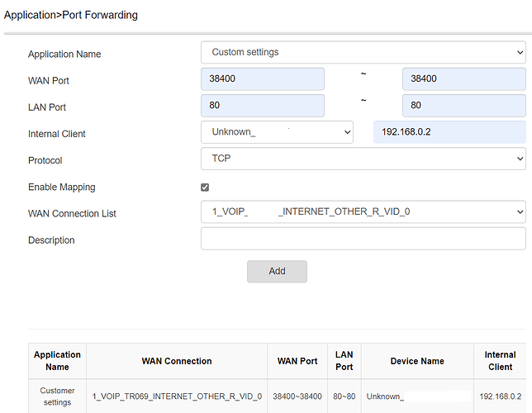The width and height of the screenshot is (532, 413).
Task: Click the Application Name form label
Action: point(64,55)
